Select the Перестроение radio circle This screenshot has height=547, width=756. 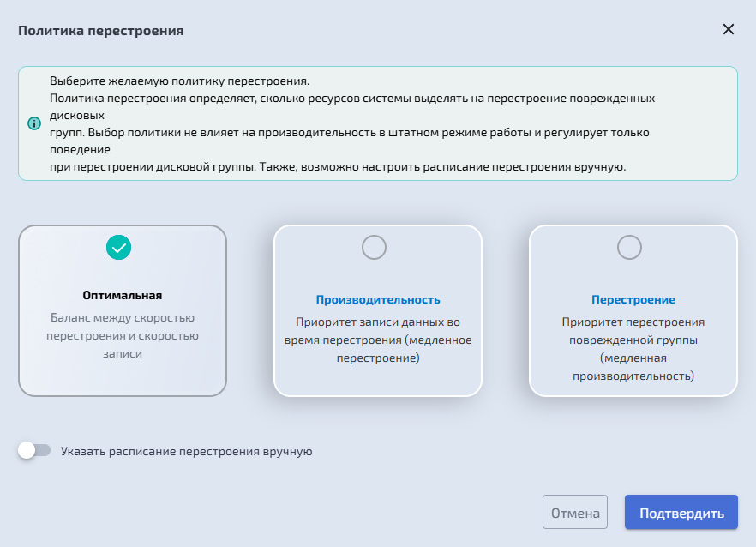tap(630, 248)
